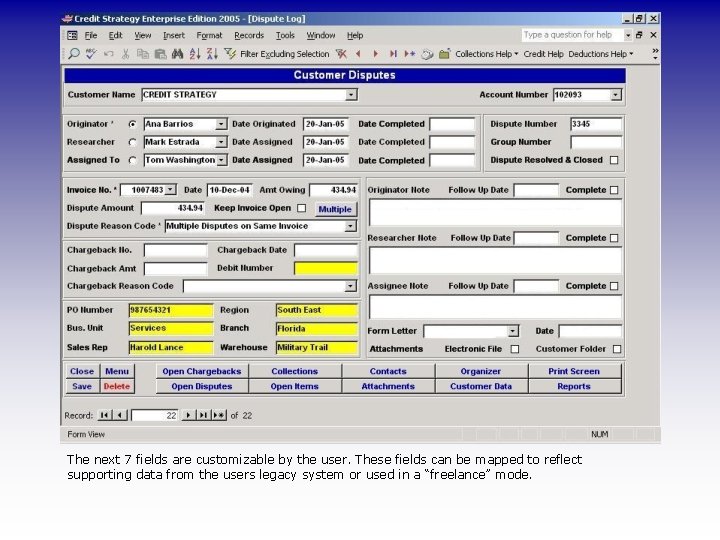Select the Assigned To radio button
This screenshot has width=720, height=540.
click(x=133, y=160)
